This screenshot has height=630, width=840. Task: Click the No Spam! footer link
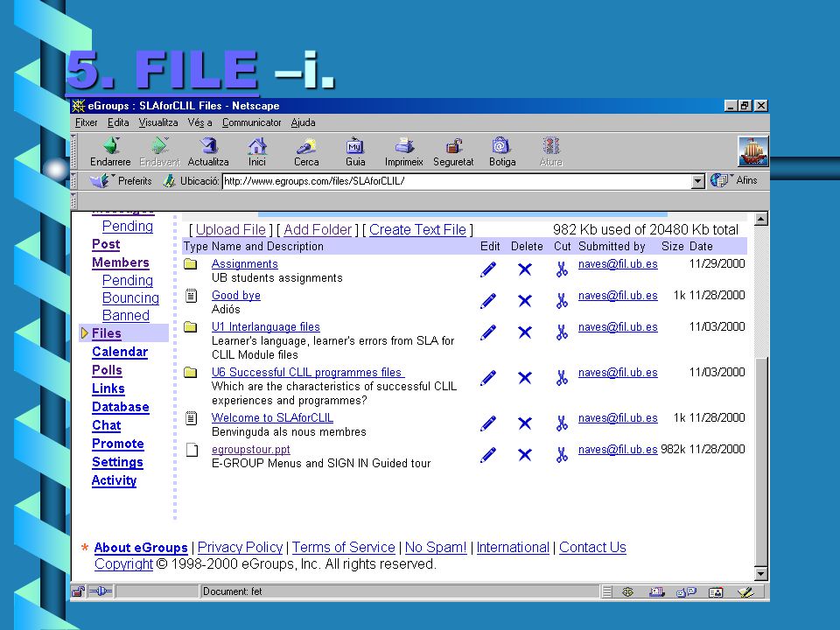coord(436,548)
